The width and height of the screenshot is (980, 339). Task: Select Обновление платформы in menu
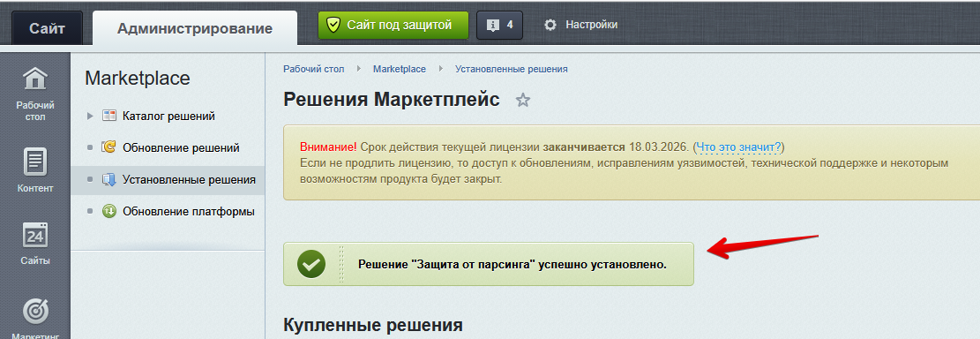tap(189, 211)
